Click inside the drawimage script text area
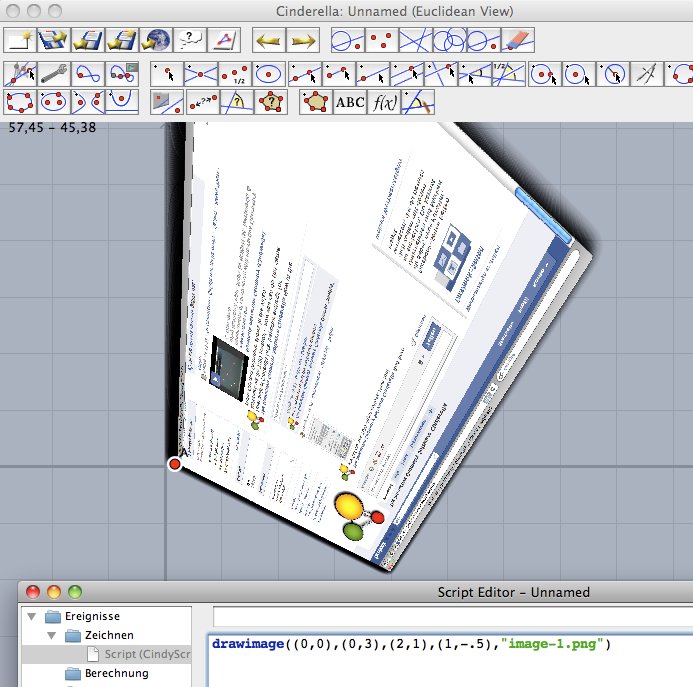Screen dimensions: 693x687 coord(450,661)
